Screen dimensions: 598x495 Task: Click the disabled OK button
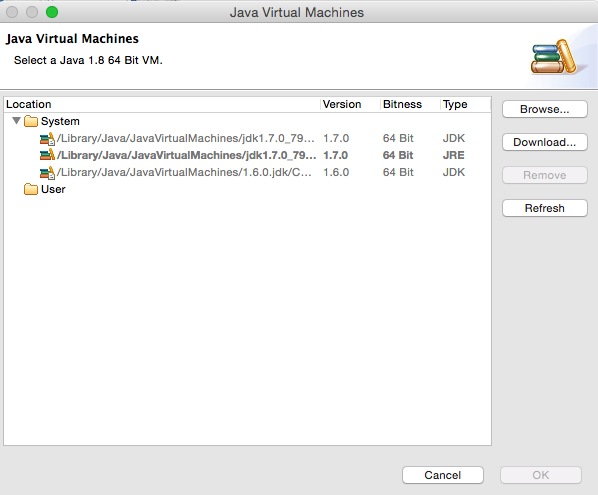[541, 475]
